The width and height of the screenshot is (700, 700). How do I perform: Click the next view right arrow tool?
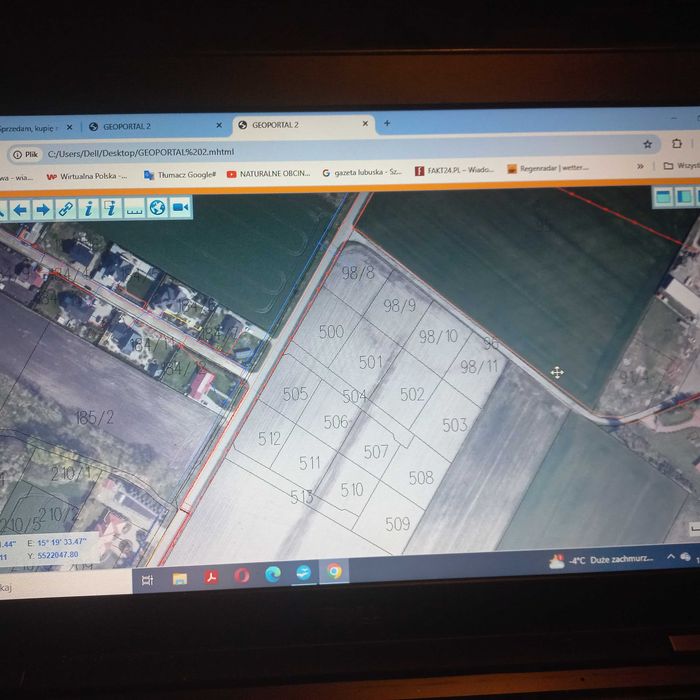click(43, 209)
